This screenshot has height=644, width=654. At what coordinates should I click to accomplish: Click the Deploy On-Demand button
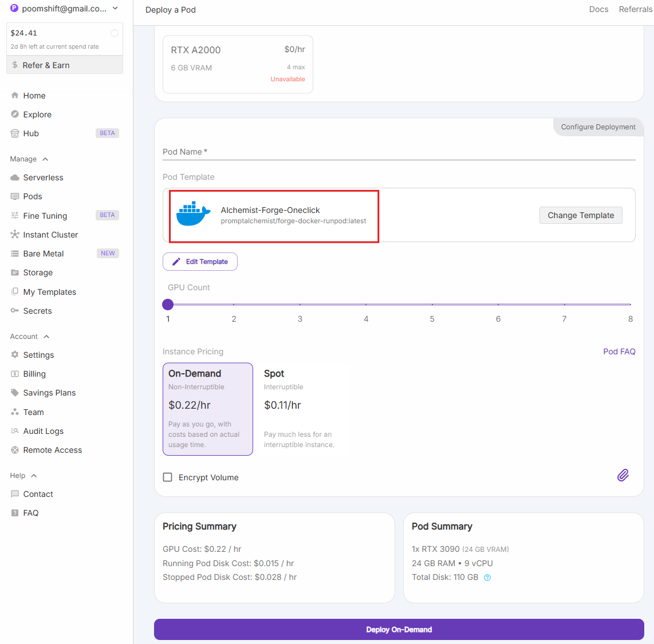pos(399,630)
